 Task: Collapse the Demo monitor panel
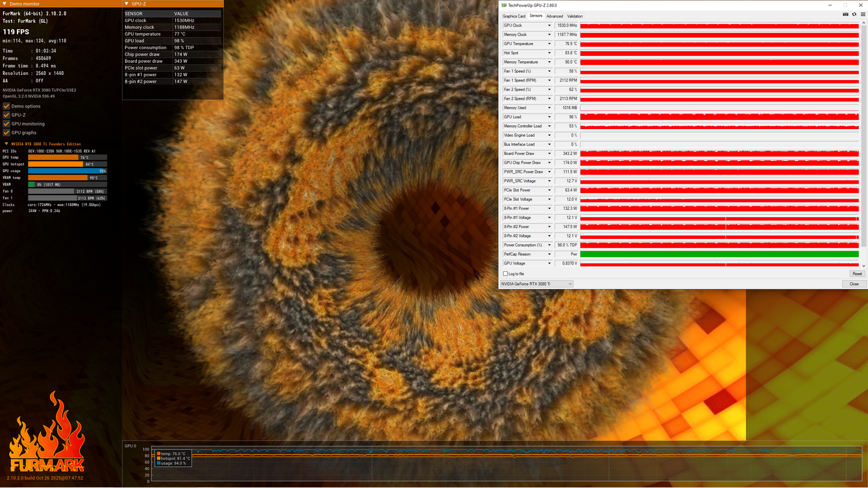(5, 4)
